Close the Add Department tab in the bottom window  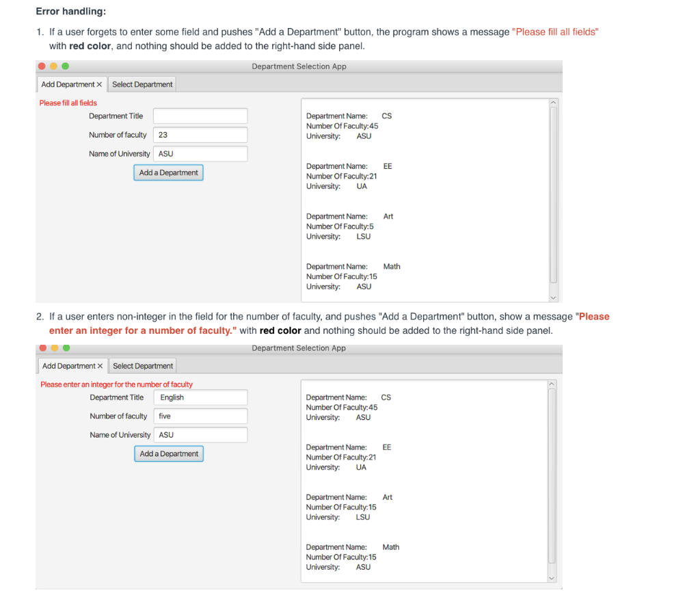(x=100, y=366)
